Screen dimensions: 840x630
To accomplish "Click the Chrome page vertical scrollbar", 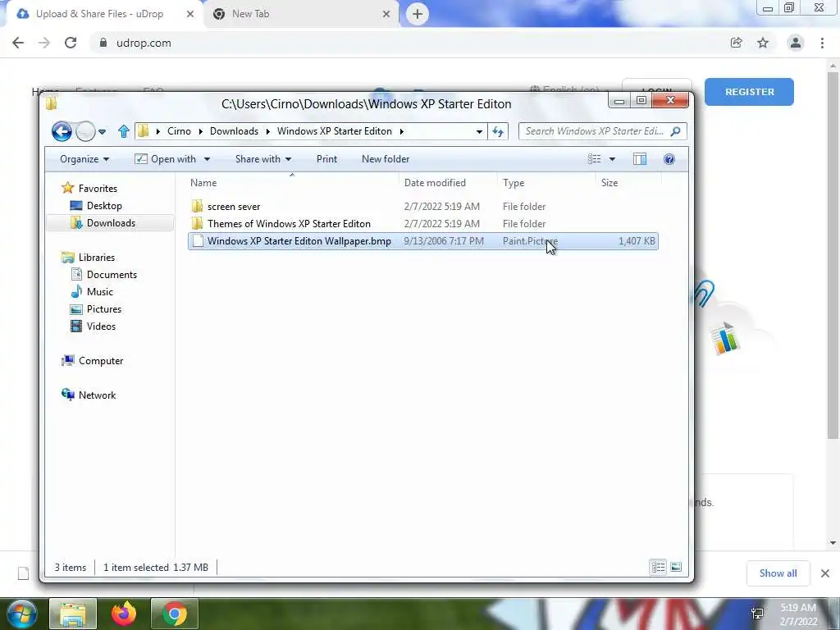I will [833, 257].
